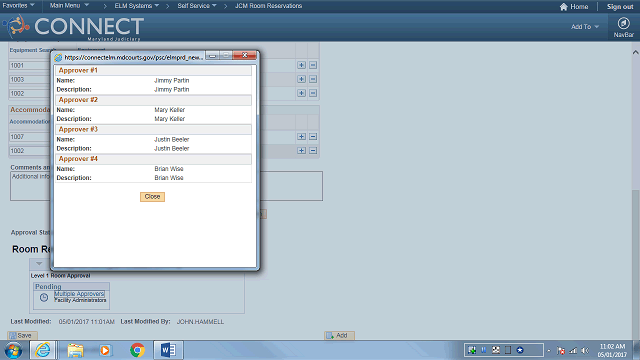Show hidden system tray icons arrow
This screenshot has width=640, height=360.
(549, 351)
